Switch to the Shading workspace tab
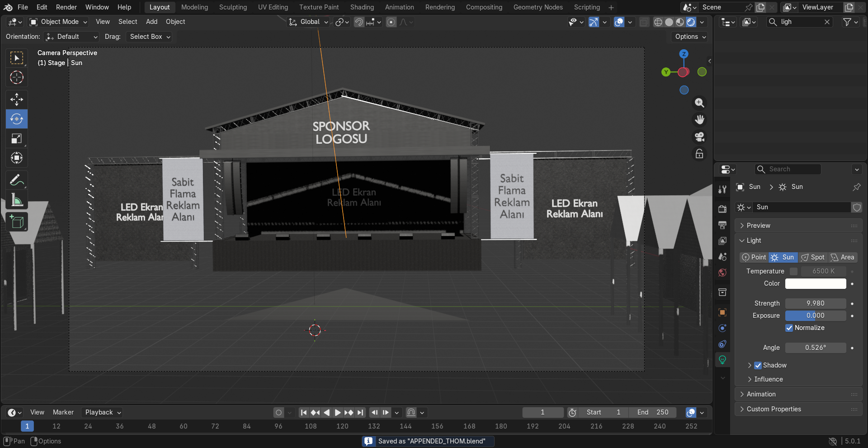The image size is (868, 448). [362, 7]
